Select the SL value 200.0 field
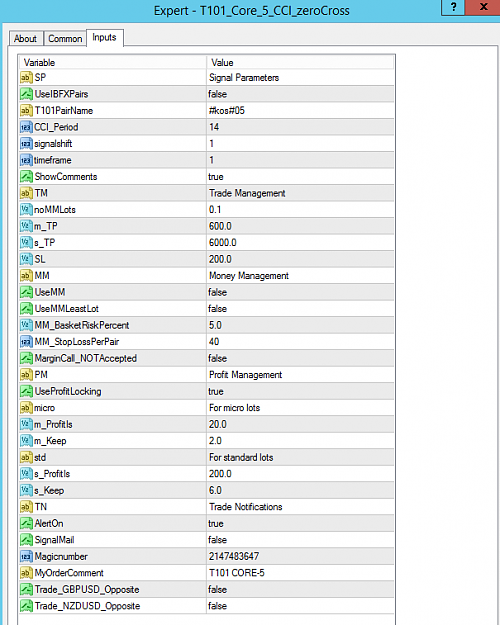 [x=300, y=259]
